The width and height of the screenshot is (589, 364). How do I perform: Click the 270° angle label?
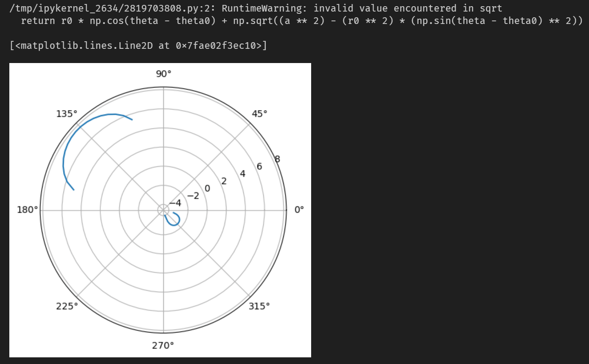point(163,345)
